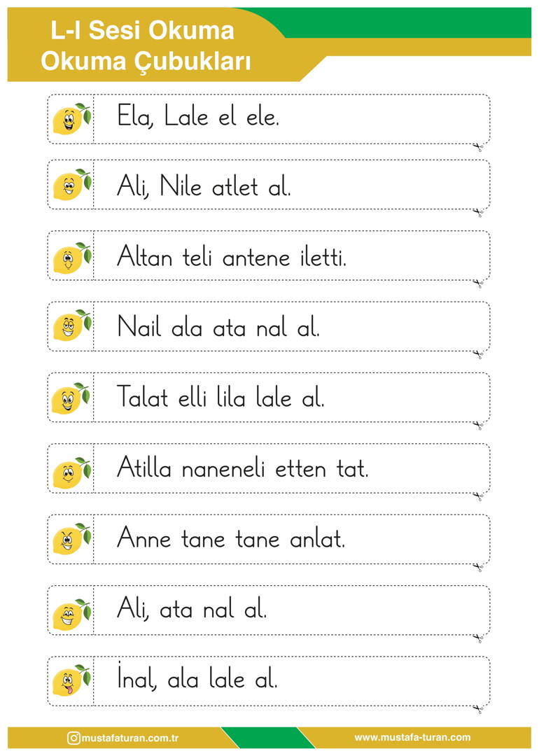Click the angry lemon beside "Anne tane tane anlat."

coord(71,539)
